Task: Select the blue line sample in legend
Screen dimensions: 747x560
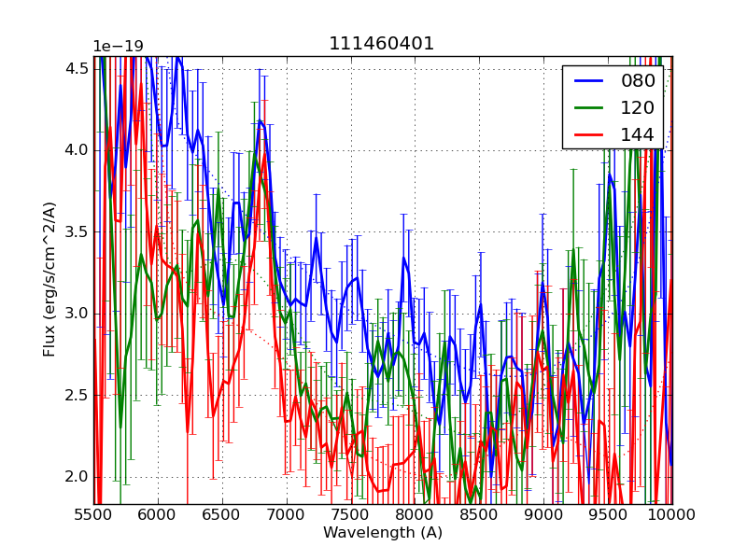Action: (590, 80)
